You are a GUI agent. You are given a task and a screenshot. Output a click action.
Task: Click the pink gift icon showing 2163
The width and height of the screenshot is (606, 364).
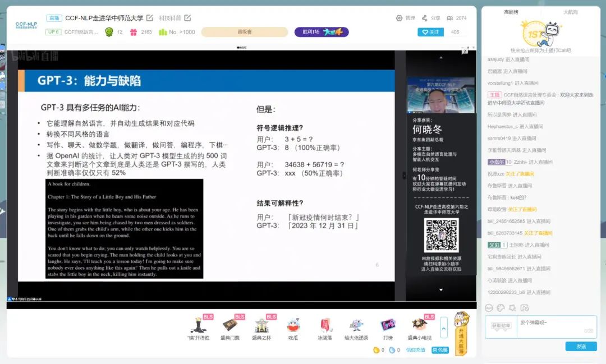tap(134, 32)
